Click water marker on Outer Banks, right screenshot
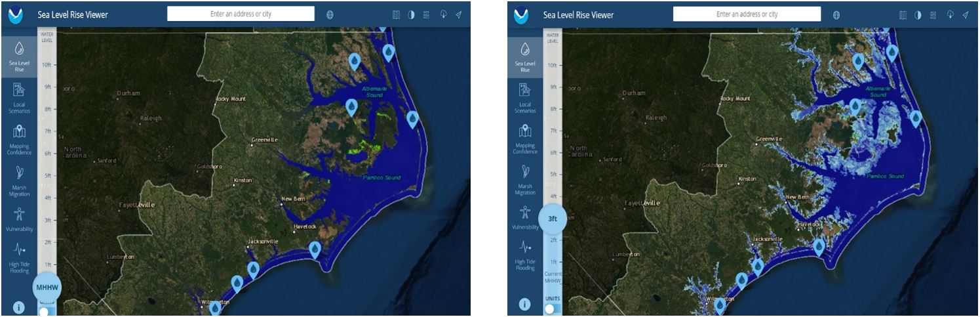The width and height of the screenshot is (980, 317). pos(916,119)
